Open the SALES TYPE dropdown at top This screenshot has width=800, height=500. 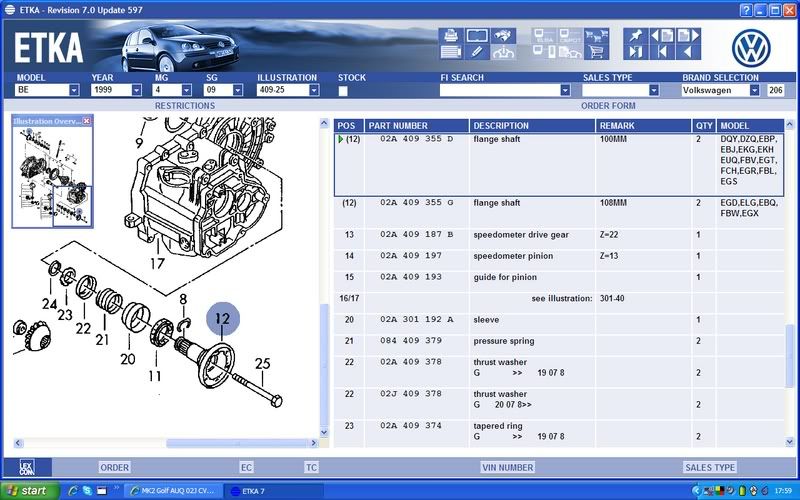tap(654, 90)
